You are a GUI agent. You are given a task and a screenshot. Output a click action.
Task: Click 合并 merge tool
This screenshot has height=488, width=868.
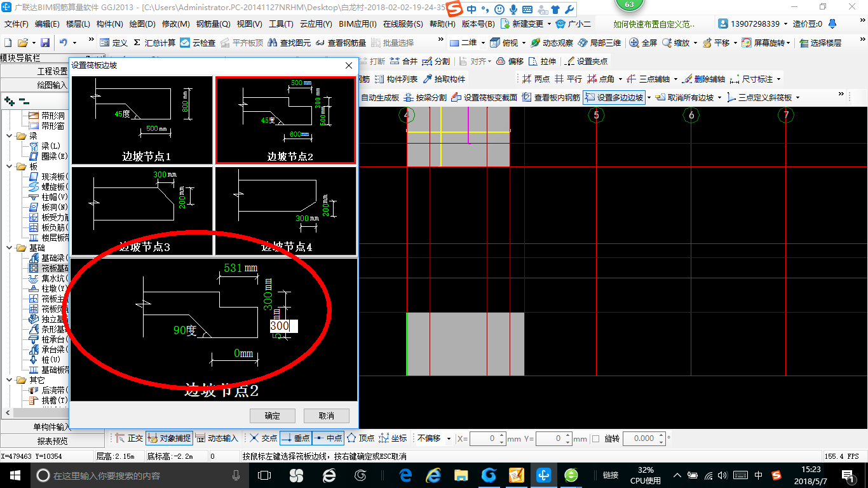403,61
